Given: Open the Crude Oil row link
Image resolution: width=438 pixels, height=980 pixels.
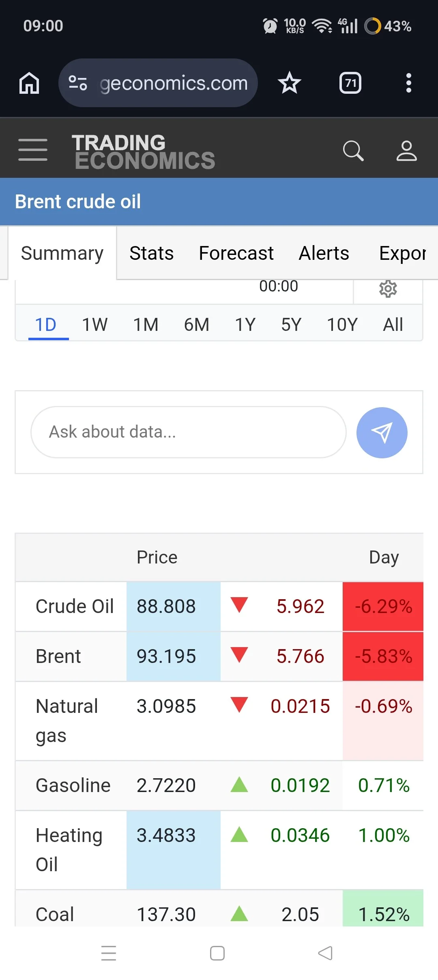Looking at the screenshot, I should click(75, 607).
